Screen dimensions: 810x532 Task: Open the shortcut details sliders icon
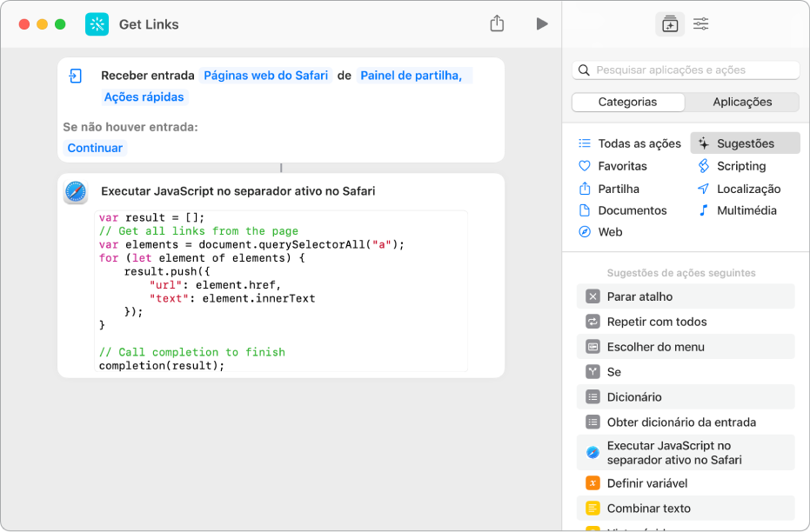[700, 23]
